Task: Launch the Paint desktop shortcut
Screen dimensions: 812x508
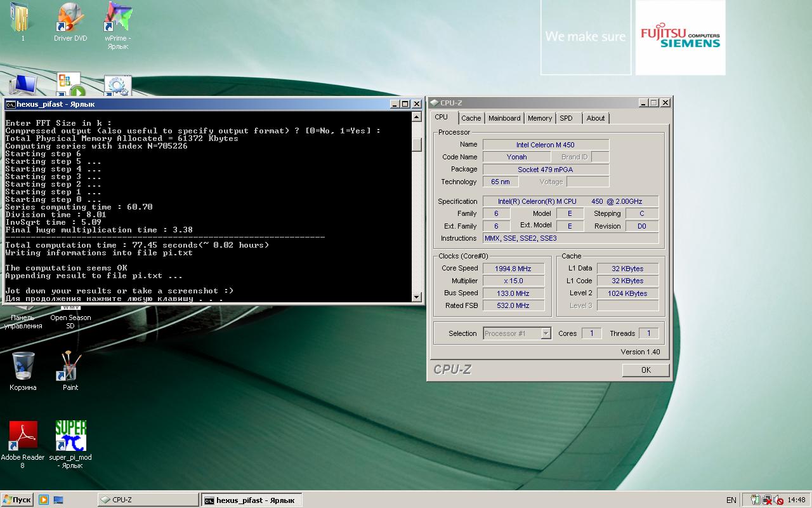Action: (70, 366)
